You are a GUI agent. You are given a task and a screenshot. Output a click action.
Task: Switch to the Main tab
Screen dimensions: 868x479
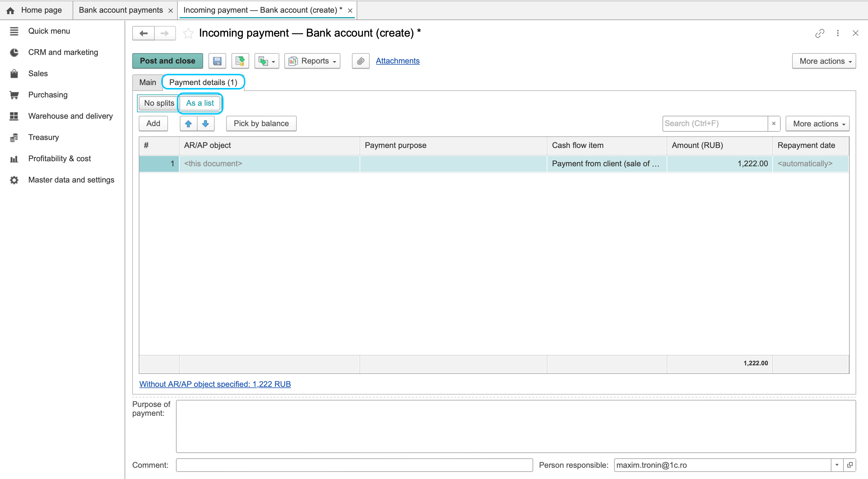coord(148,83)
